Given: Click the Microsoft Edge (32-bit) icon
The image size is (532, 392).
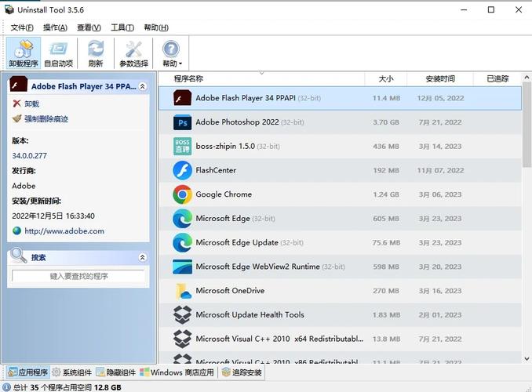Looking at the screenshot, I should [x=182, y=219].
